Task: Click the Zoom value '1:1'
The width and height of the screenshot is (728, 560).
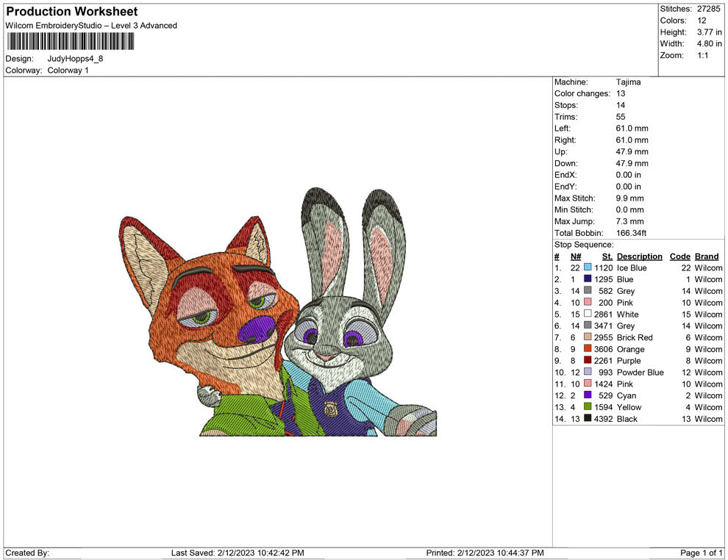Action: click(x=703, y=55)
